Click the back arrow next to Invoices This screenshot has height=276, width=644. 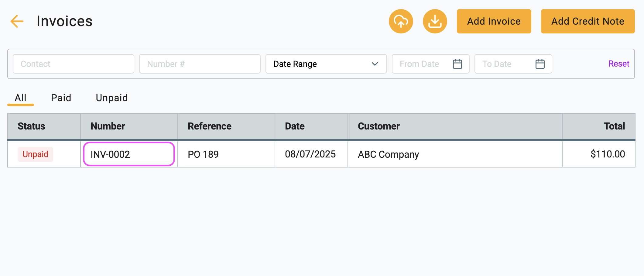click(x=17, y=21)
